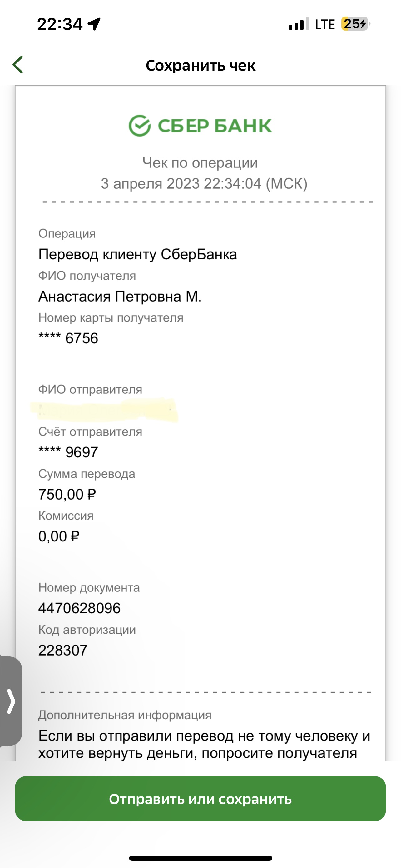Tap the highlighted sender name field
401x868 pixels.
tap(104, 410)
